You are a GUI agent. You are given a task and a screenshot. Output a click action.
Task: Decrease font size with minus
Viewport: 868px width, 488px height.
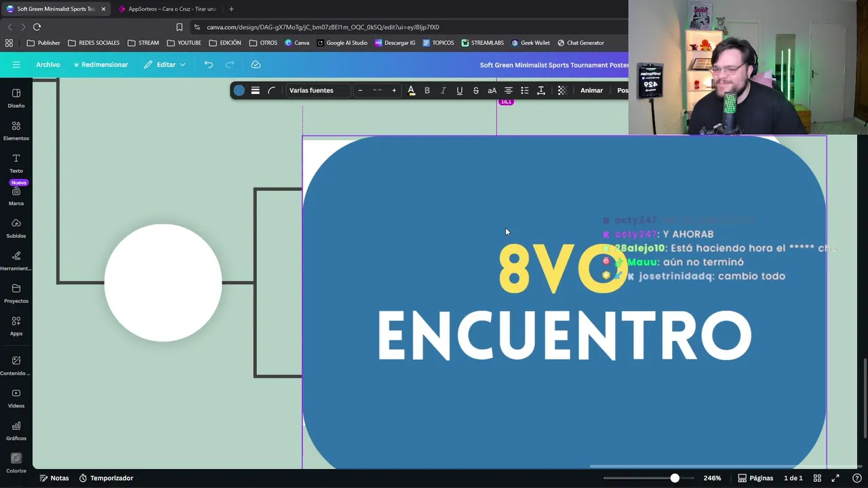(360, 90)
